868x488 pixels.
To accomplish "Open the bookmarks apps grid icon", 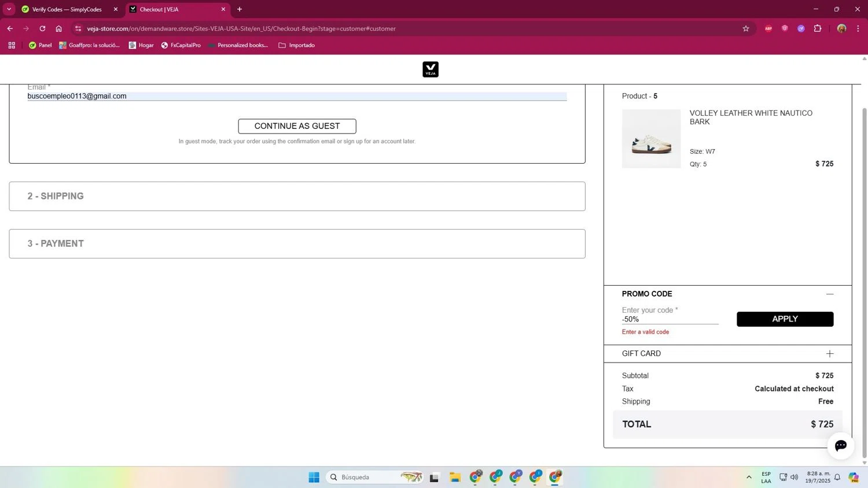I will (x=12, y=45).
